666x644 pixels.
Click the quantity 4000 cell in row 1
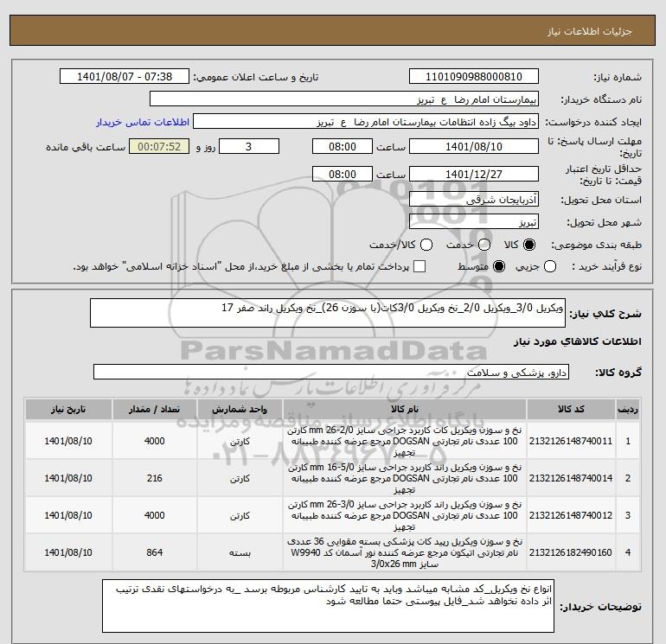[154, 441]
